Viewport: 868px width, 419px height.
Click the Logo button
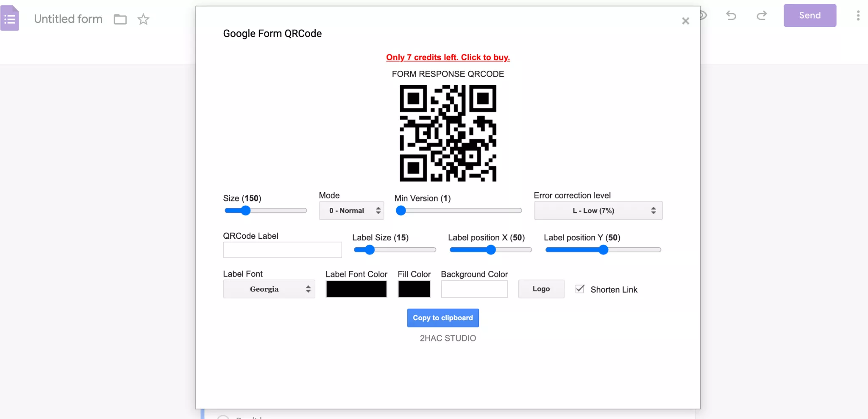pyautogui.click(x=541, y=289)
